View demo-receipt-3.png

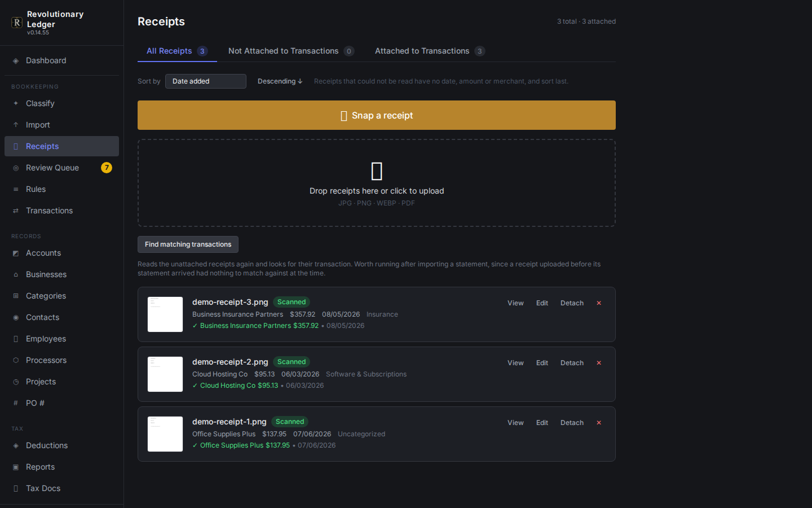[515, 303]
